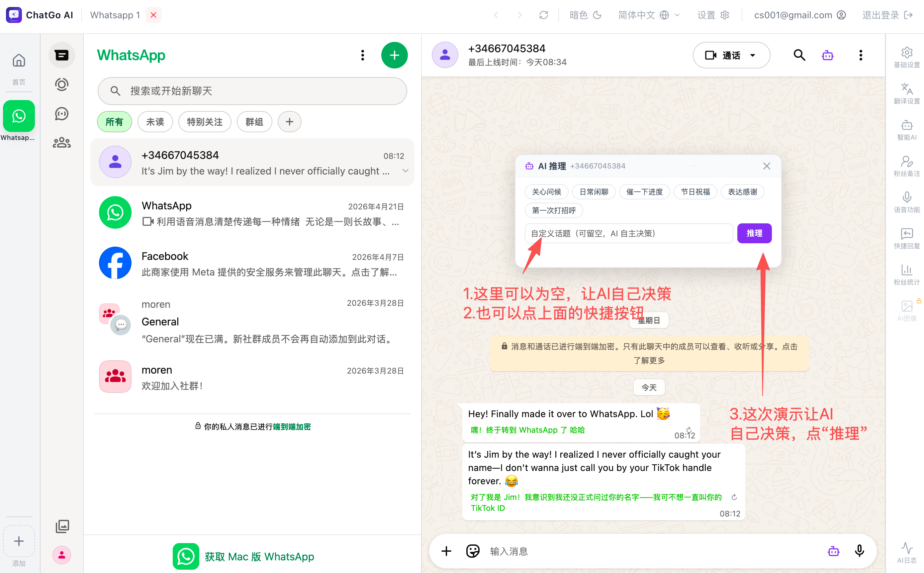Click the 端到端加密 link
Viewport: 924px width, 573px height.
[x=292, y=427]
